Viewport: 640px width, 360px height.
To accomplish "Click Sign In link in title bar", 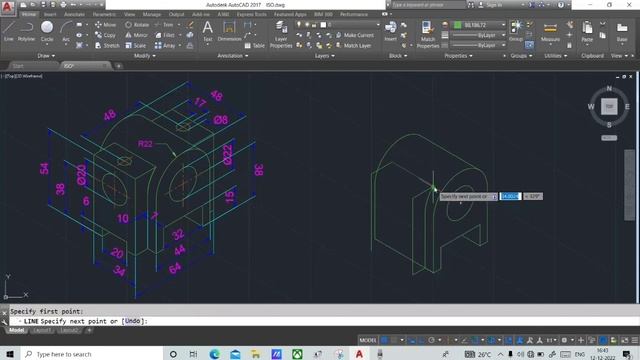I will click(x=491, y=5).
